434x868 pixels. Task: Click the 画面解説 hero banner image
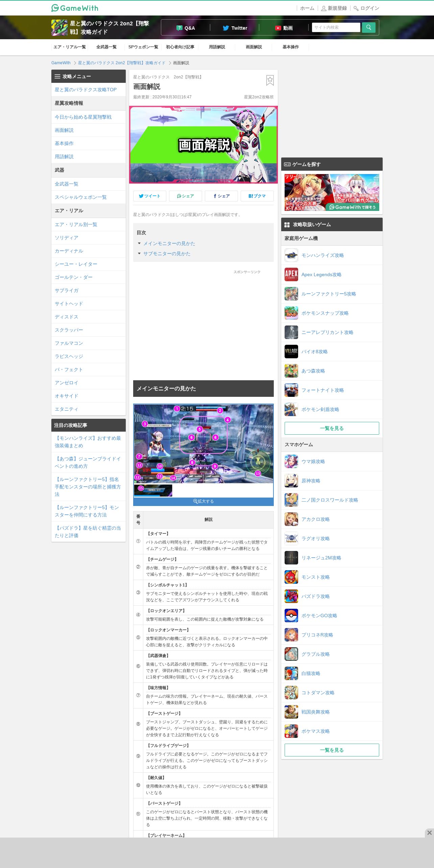(203, 145)
